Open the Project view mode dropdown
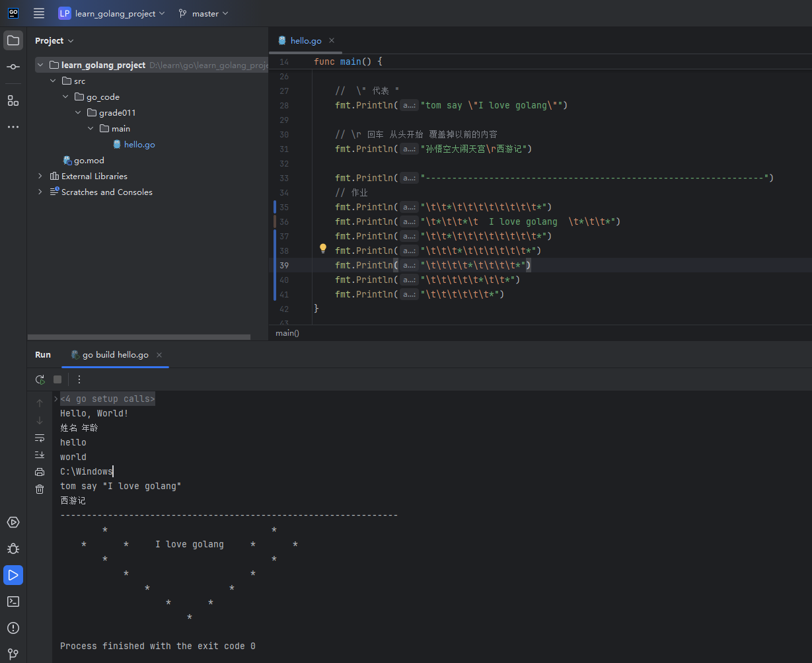This screenshot has height=663, width=812. [54, 41]
